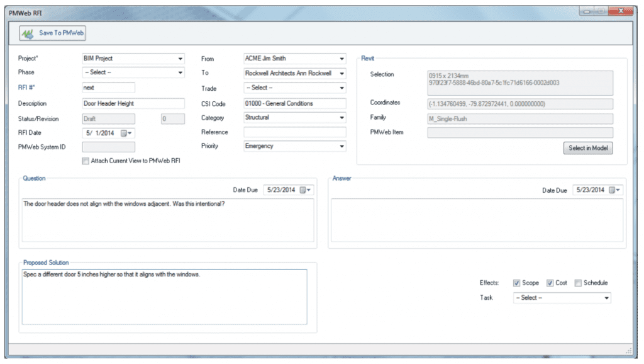Click the PMWeb RFI title bar text
This screenshot has height=364, width=644.
point(25,13)
